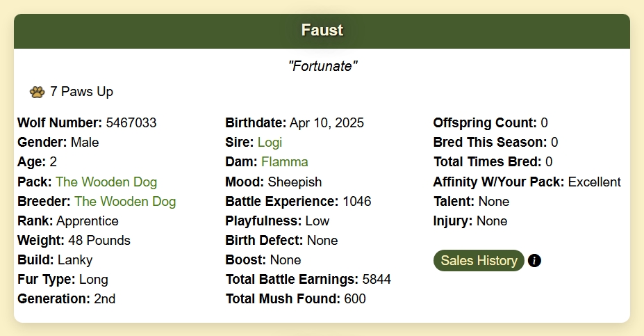Click the "Fortunate" title text
644x336 pixels.
point(322,67)
